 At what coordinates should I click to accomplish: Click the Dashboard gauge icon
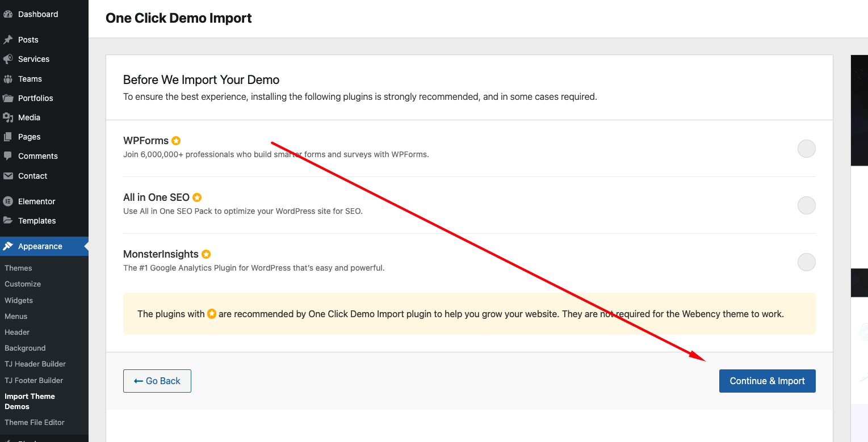pyautogui.click(x=8, y=14)
